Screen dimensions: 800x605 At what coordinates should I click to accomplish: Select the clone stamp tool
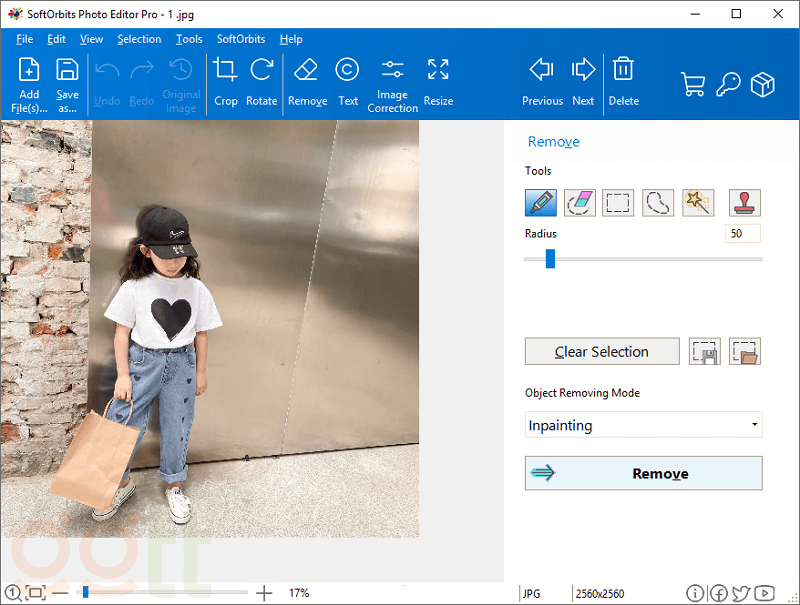[x=744, y=202]
